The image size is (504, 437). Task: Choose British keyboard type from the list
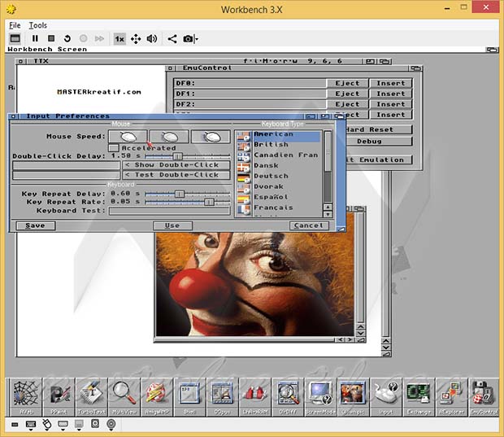click(271, 144)
